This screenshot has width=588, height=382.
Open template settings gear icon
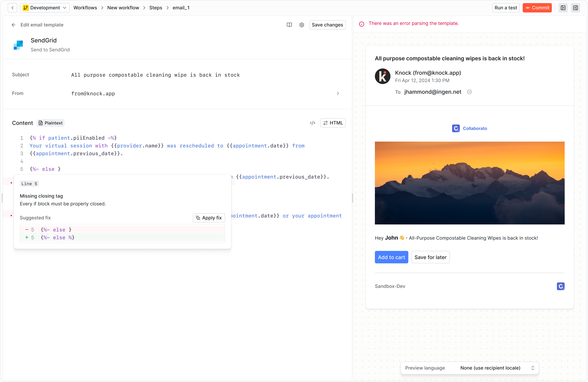click(302, 25)
